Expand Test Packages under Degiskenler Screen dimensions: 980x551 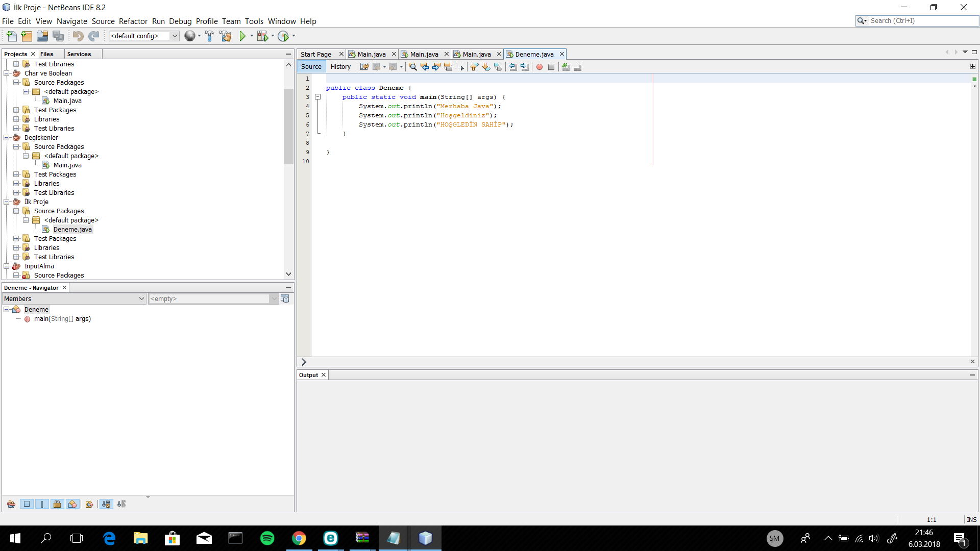[16, 174]
